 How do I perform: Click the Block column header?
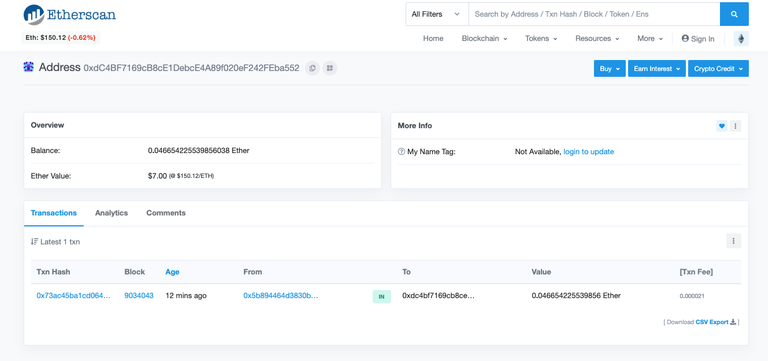[135, 272]
